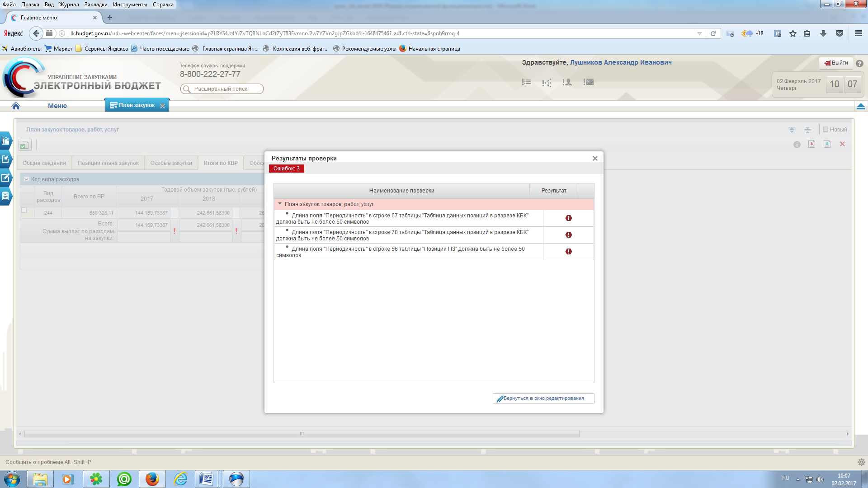Click the first blue left sidebar icon
Viewport: 868px width, 488px height.
tap(5, 141)
